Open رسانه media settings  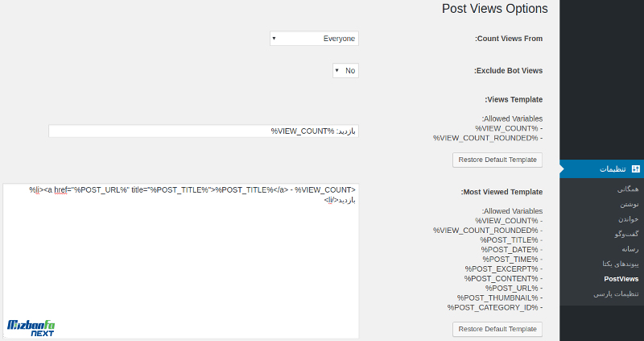[630, 249]
